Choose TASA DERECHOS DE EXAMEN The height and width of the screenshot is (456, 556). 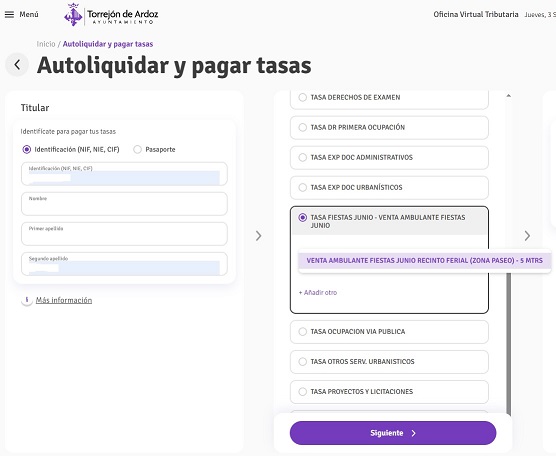point(389,98)
